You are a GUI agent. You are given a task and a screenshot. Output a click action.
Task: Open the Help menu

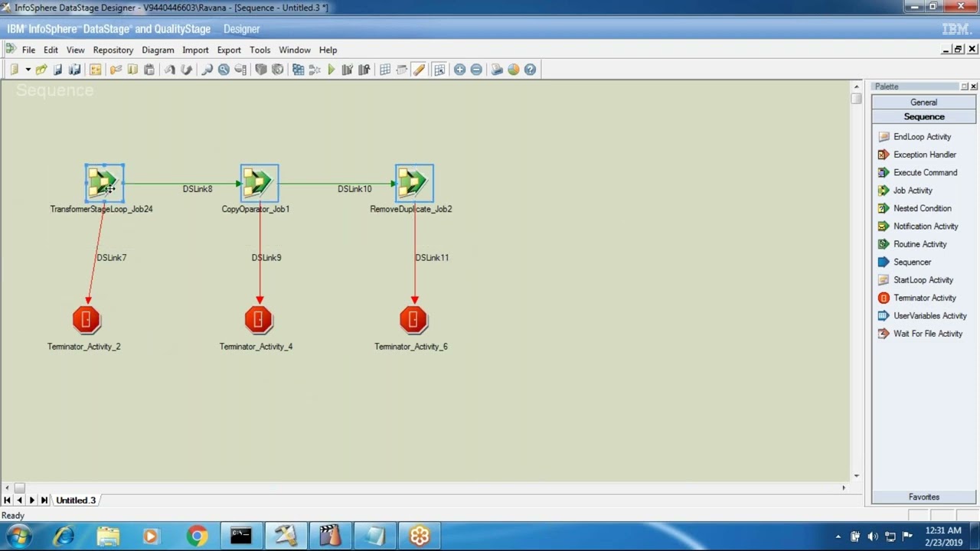click(x=328, y=50)
